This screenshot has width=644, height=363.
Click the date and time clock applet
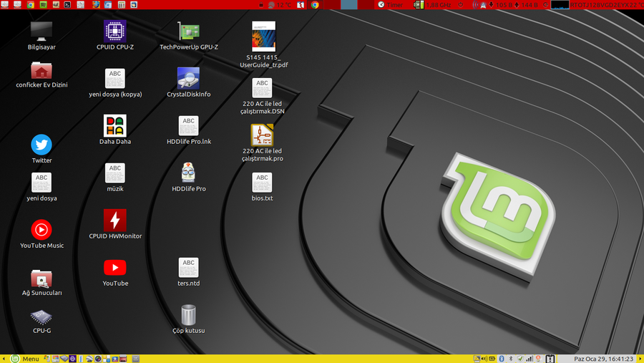pyautogui.click(x=605, y=359)
